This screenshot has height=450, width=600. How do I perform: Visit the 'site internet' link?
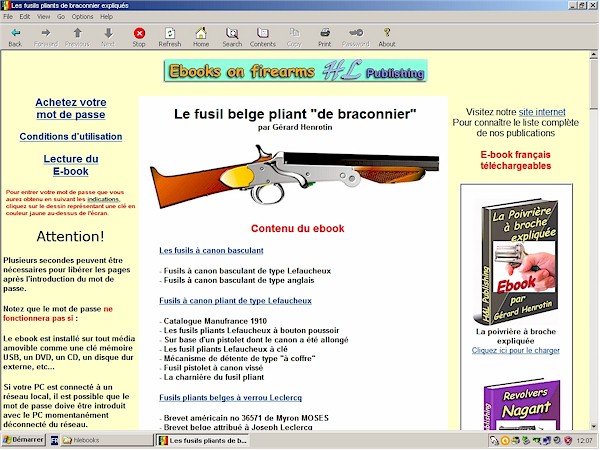pyautogui.click(x=542, y=112)
